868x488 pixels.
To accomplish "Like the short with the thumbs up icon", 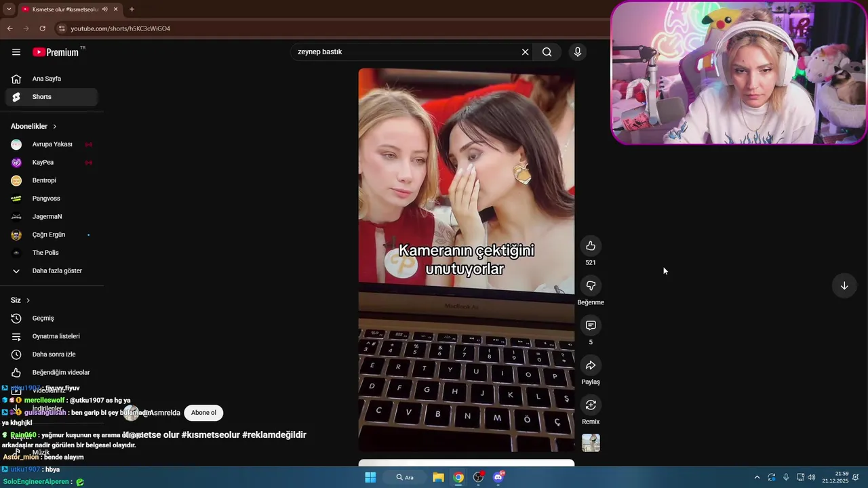I will (x=591, y=246).
